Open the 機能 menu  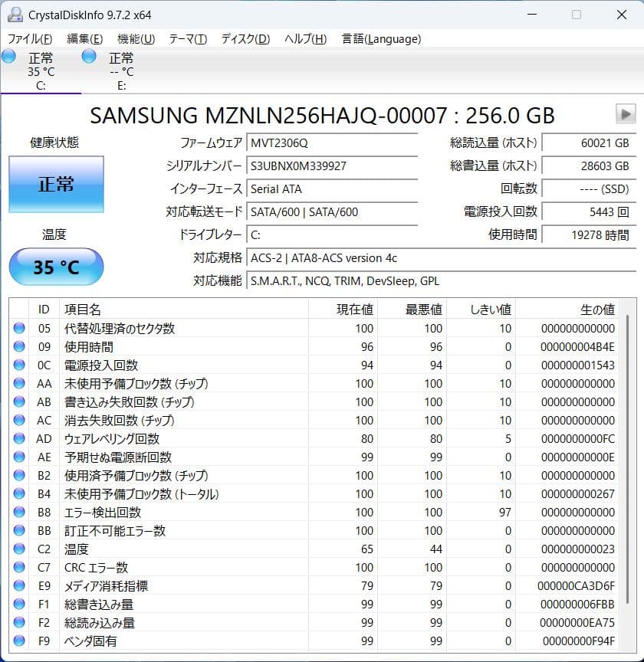pyautogui.click(x=134, y=38)
